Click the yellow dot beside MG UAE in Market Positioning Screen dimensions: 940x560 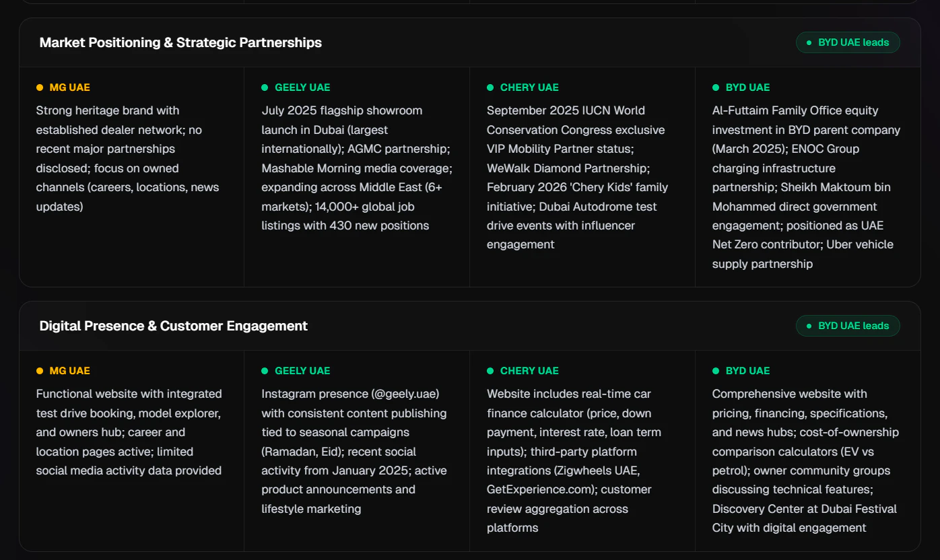pyautogui.click(x=40, y=87)
